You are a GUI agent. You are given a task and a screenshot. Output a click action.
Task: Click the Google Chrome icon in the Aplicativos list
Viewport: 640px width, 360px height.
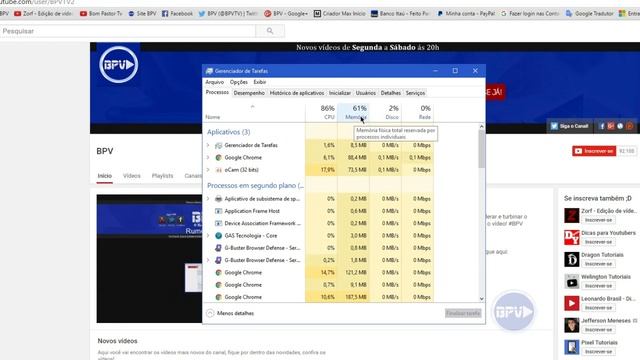pyautogui.click(x=218, y=158)
